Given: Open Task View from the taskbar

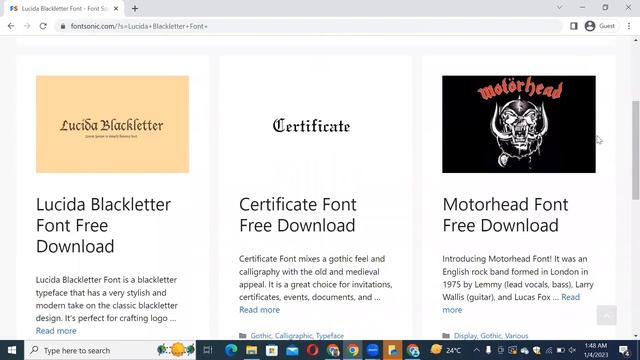Looking at the screenshot, I should pos(208,350).
